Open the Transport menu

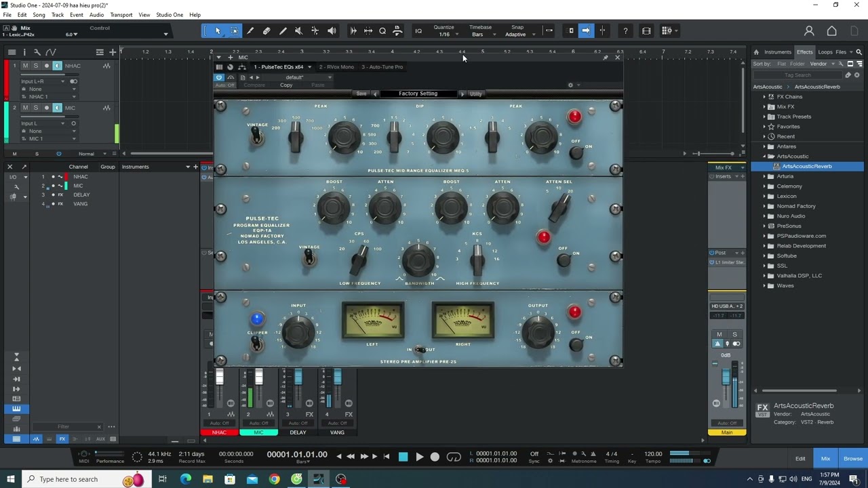click(x=121, y=15)
